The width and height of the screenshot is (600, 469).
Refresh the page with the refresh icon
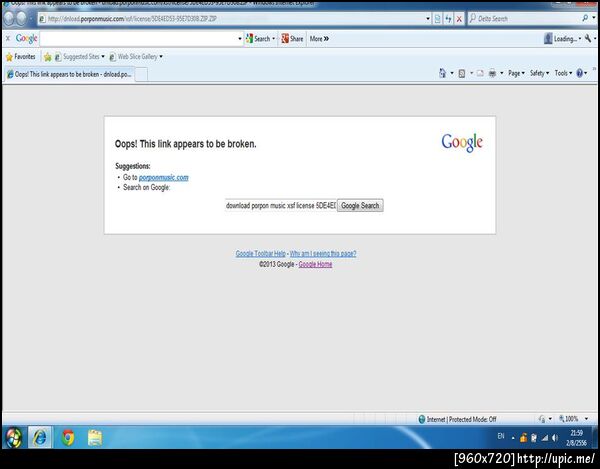coord(448,18)
